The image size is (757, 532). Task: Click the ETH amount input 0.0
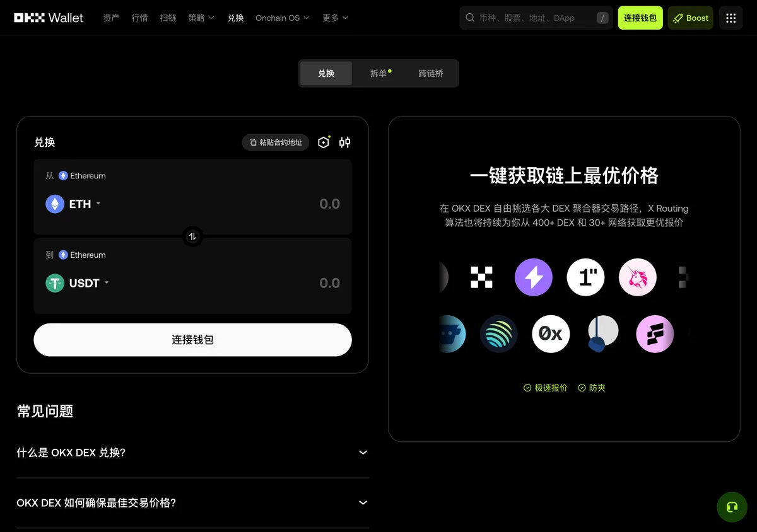coord(329,204)
